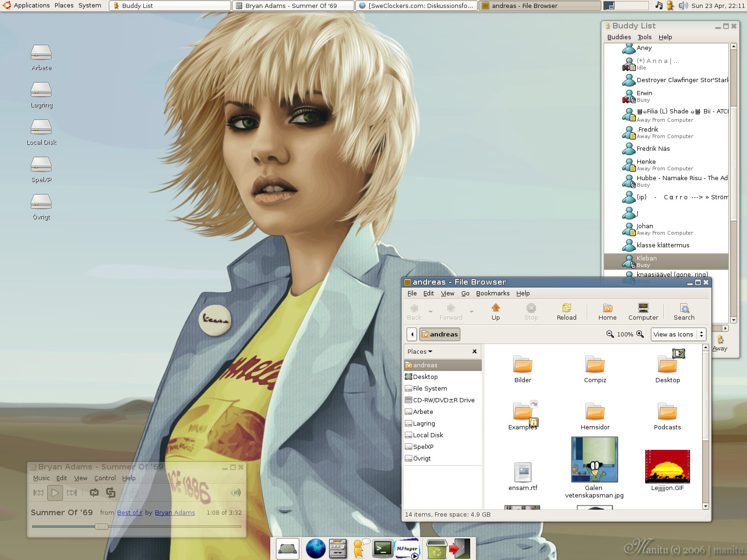Go up one folder with Up arrow
This screenshot has height=560, width=747.
[x=495, y=312]
